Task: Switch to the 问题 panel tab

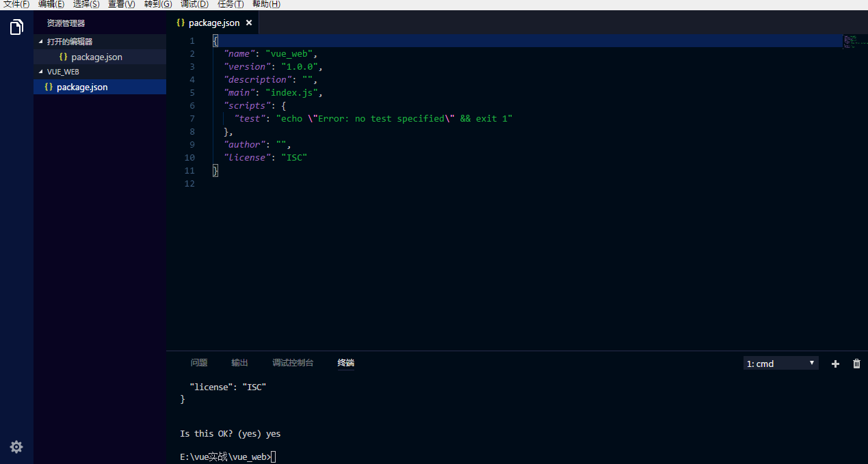Action: click(198, 363)
